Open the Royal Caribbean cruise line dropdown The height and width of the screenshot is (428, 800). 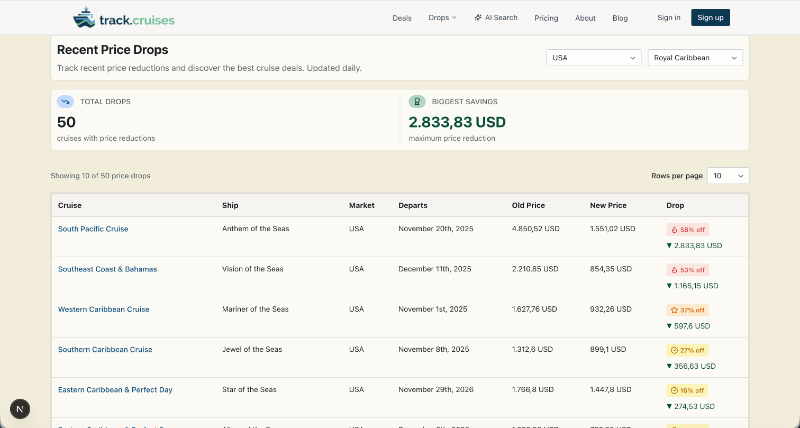pyautogui.click(x=695, y=58)
